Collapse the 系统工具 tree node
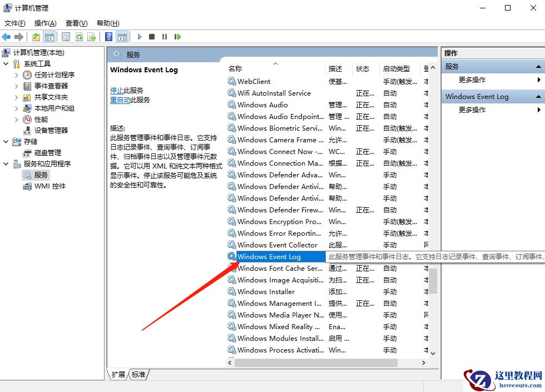545x392 pixels. pos(4,63)
